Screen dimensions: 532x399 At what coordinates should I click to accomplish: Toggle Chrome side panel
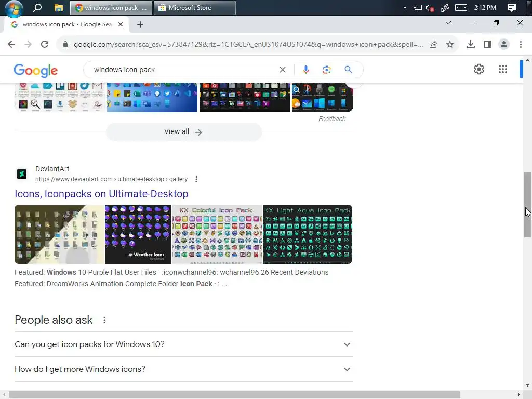[487, 44]
